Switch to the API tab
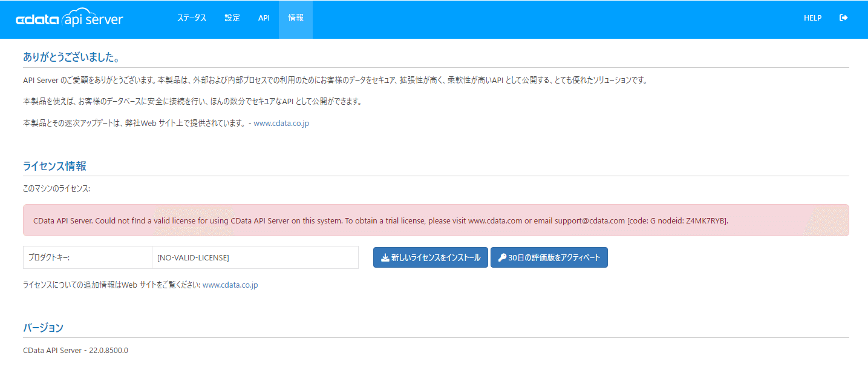This screenshot has width=868, height=367. pyautogui.click(x=264, y=18)
